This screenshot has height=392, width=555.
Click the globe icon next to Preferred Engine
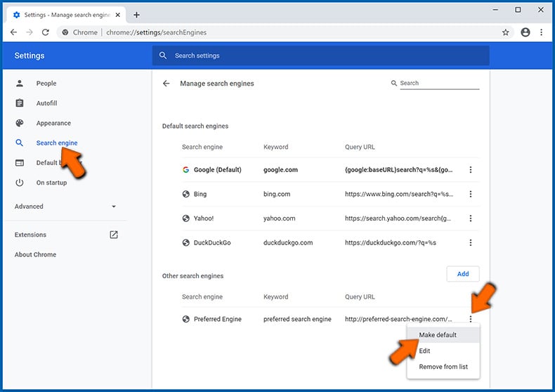(186, 319)
